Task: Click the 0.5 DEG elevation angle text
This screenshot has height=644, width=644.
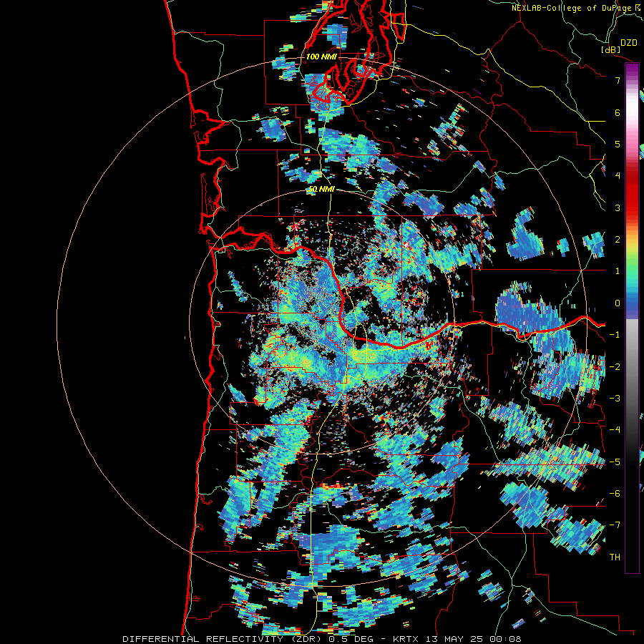Action: pyautogui.click(x=349, y=639)
